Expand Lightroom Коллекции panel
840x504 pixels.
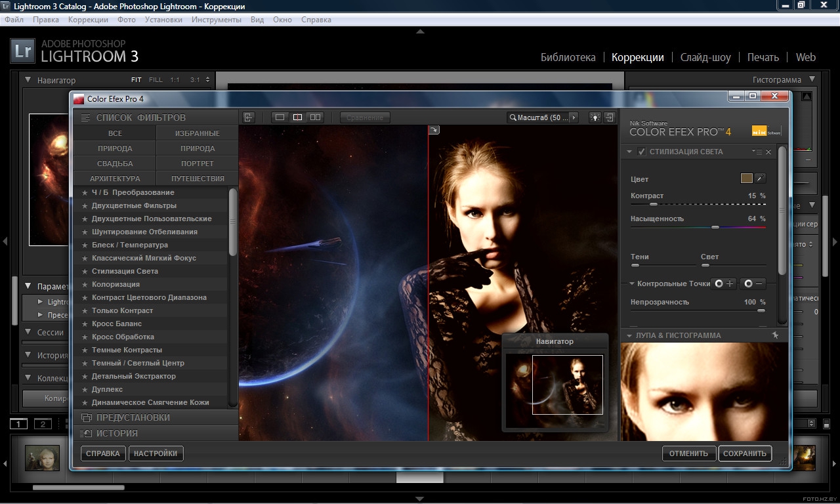coord(28,378)
